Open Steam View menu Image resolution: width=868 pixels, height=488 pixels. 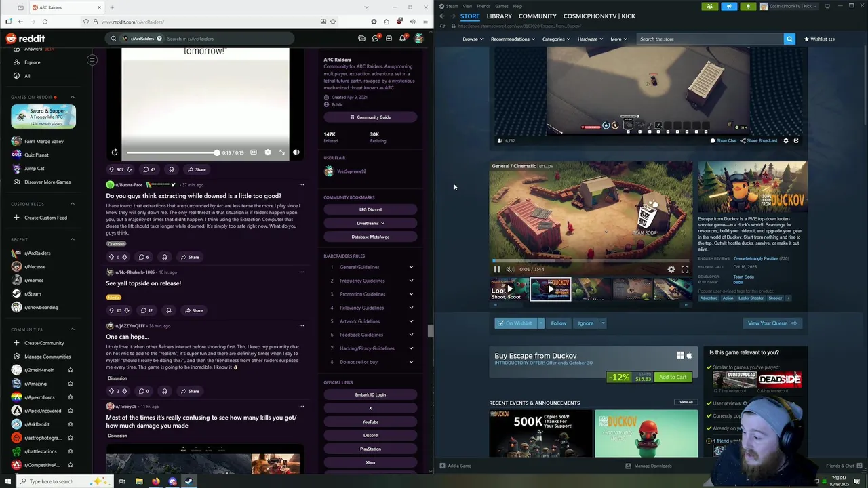[467, 6]
